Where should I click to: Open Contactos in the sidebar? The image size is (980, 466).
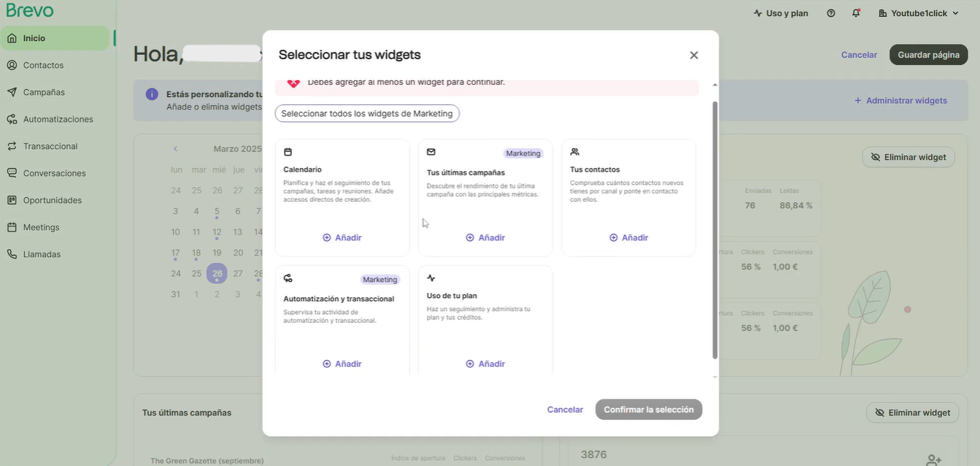43,65
